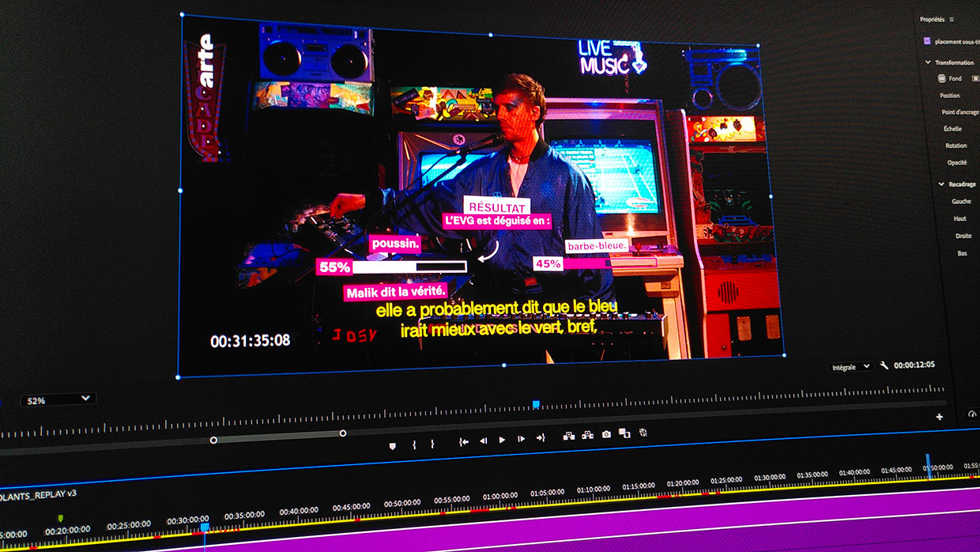Jump to the In point
980x552 pixels.
click(x=464, y=442)
